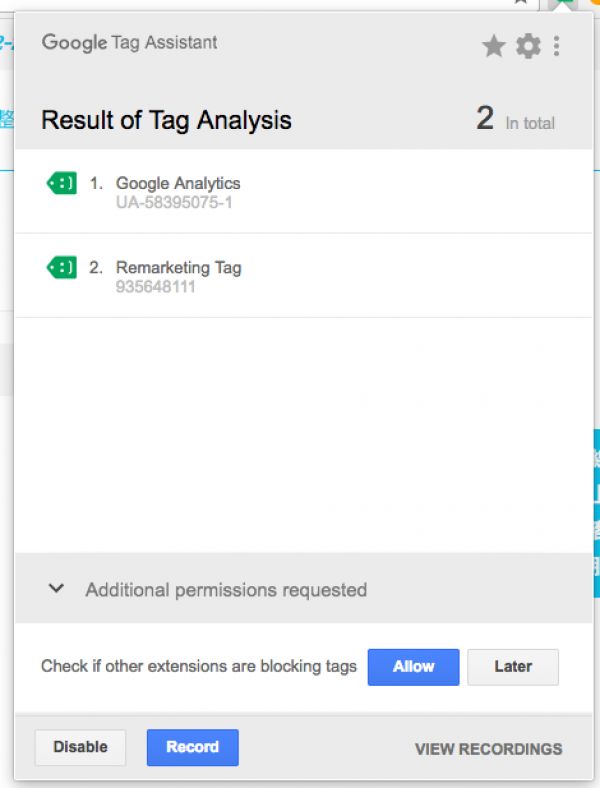The height and width of the screenshot is (788, 600).
Task: Click the Check if other extensions text
Action: coord(199,666)
